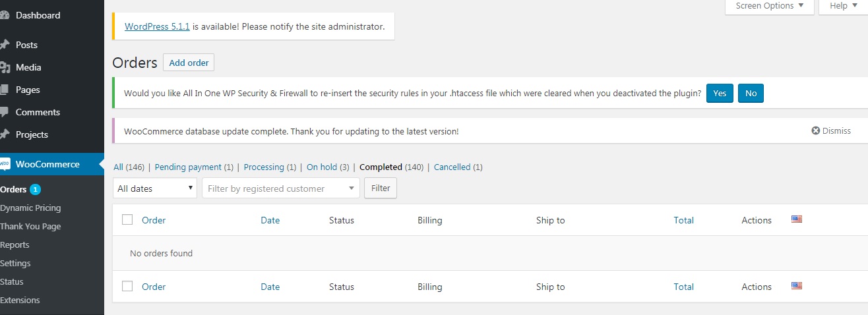868x315 pixels.
Task: Show the Processing orders filter
Action: coord(264,167)
